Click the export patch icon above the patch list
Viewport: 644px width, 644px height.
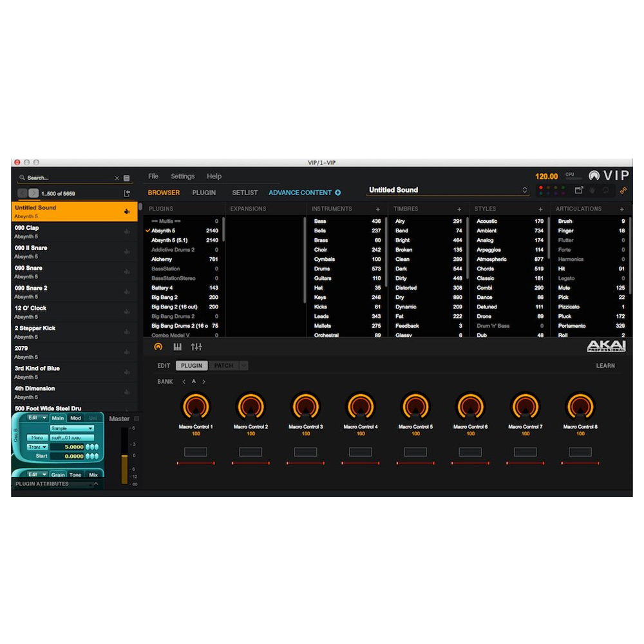click(x=127, y=193)
